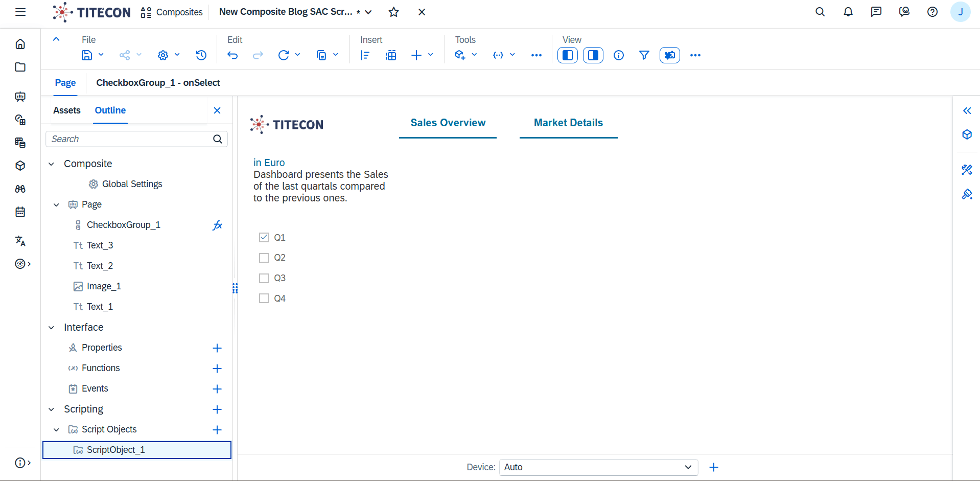Click the Market Details link
Viewport: 980px width, 481px height.
(568, 123)
